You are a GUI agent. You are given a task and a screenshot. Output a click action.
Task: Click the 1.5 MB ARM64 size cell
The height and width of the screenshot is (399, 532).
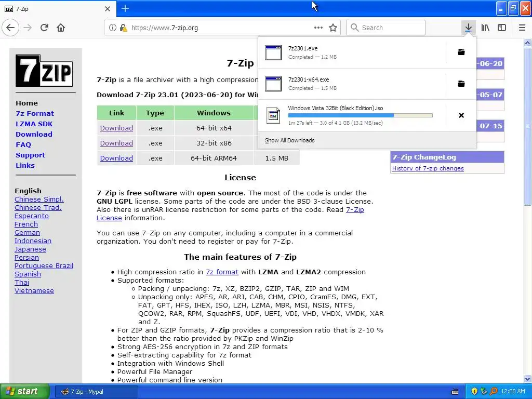click(x=277, y=158)
